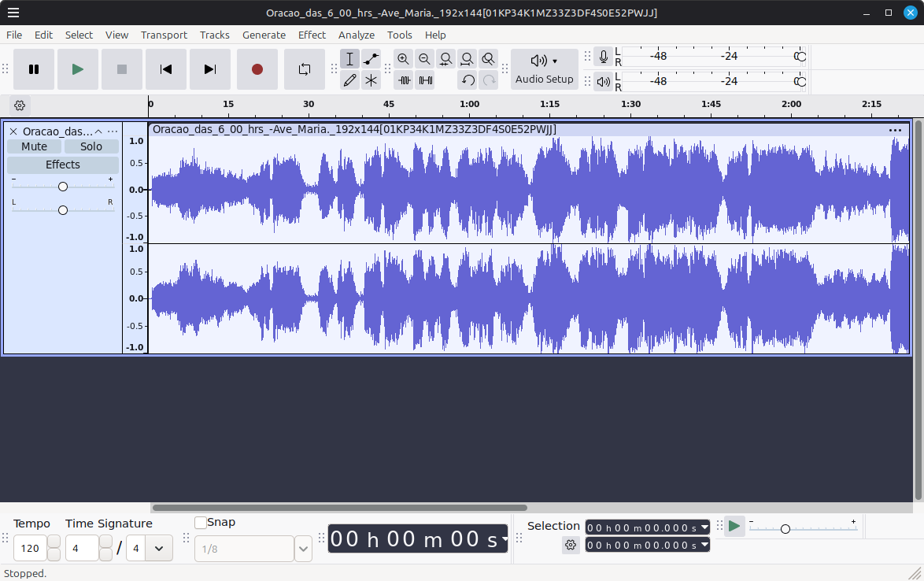Activate the Envelope tool
924x581 pixels.
coord(371,58)
